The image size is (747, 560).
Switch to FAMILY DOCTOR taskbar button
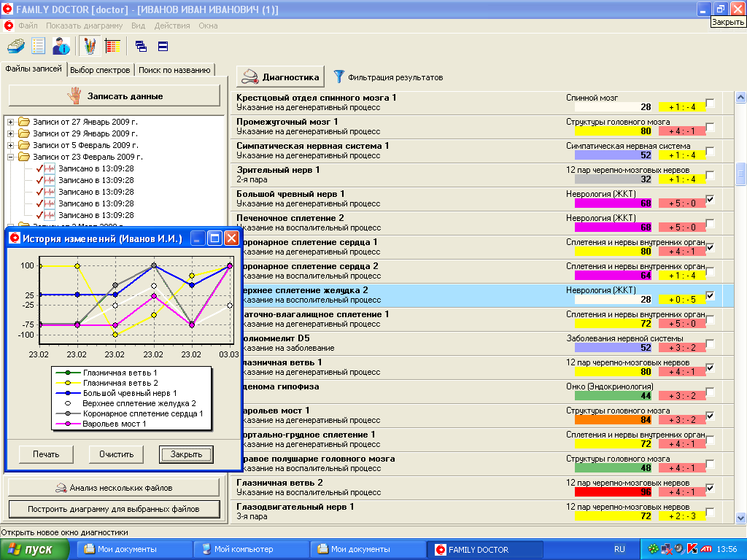[x=485, y=549]
